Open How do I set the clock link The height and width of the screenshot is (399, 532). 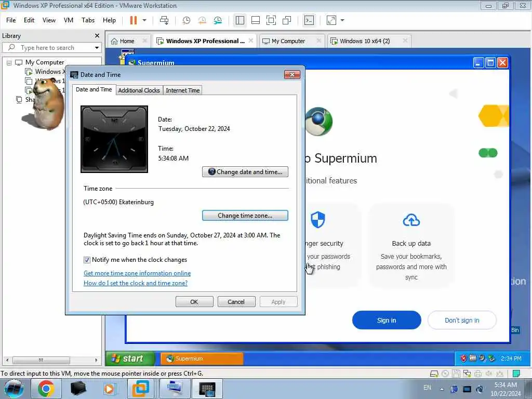(136, 283)
